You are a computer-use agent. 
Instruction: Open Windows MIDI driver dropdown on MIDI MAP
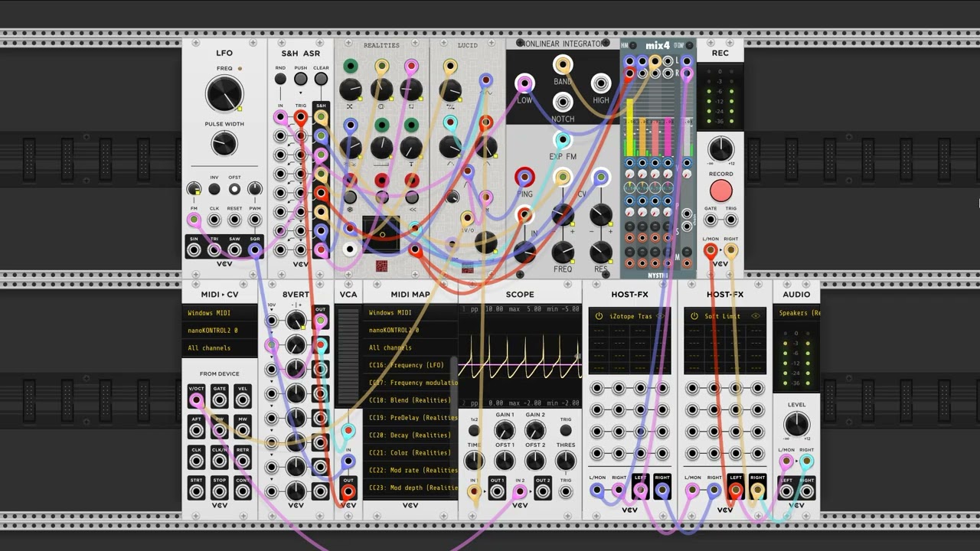pyautogui.click(x=410, y=313)
